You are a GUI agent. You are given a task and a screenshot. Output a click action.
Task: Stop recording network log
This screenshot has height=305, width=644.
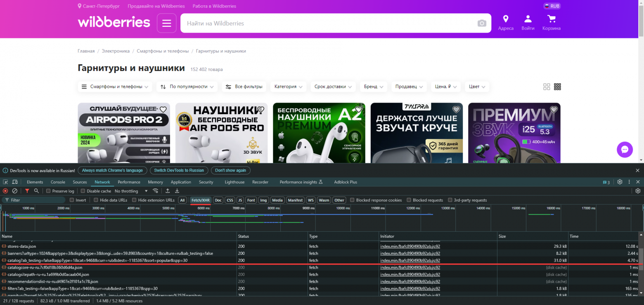(5, 191)
